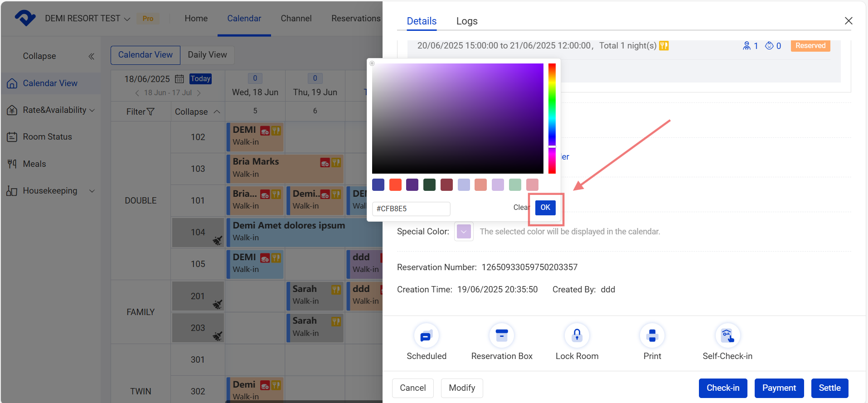Click the hex color input field
868x403 pixels.
(411, 209)
